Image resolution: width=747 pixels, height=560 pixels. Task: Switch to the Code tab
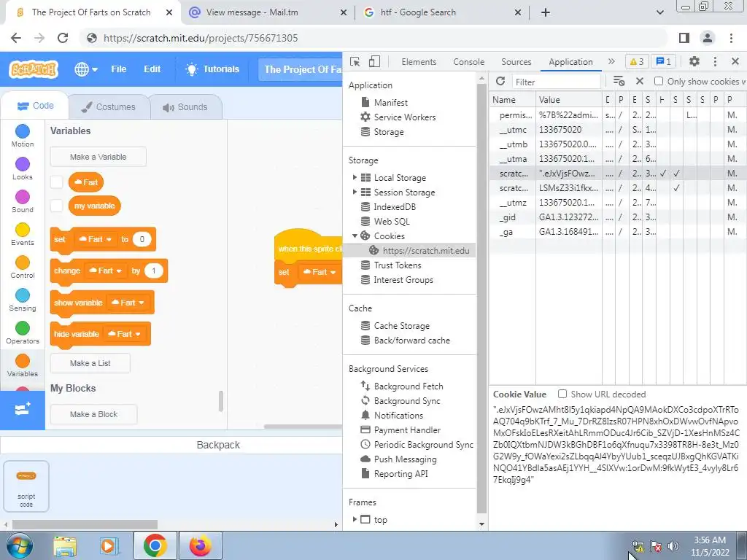(x=35, y=106)
